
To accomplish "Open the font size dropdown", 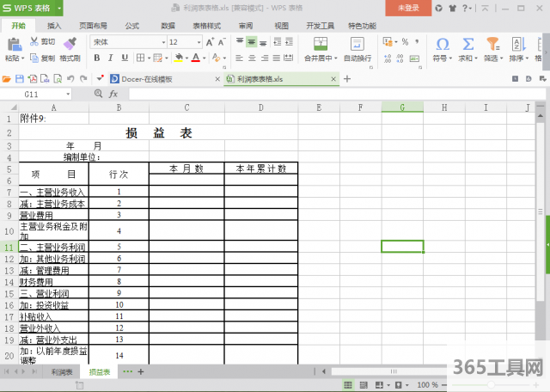I will pyautogui.click(x=199, y=41).
